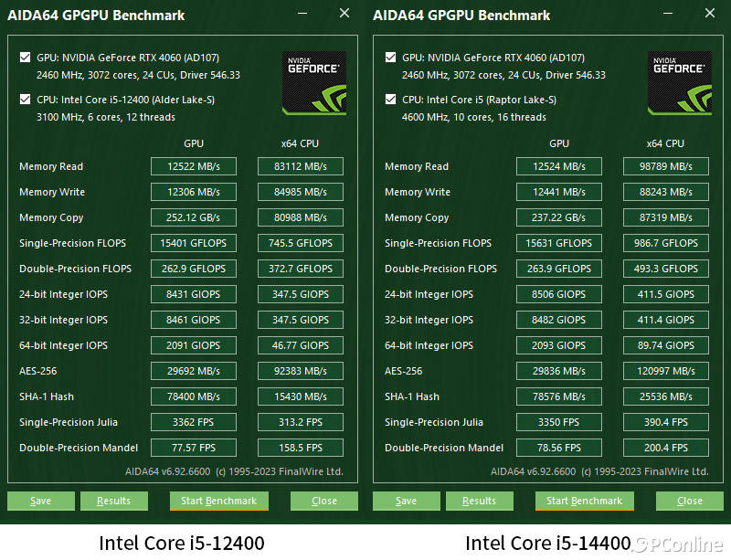Click Save in the left i5-12400 window
This screenshot has width=731, height=560.
[x=40, y=501]
